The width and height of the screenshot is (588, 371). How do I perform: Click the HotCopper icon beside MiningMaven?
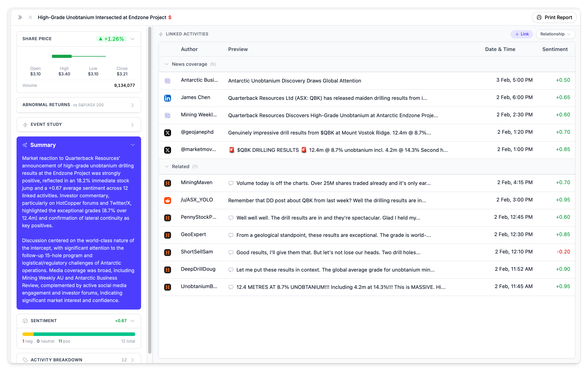point(167,183)
